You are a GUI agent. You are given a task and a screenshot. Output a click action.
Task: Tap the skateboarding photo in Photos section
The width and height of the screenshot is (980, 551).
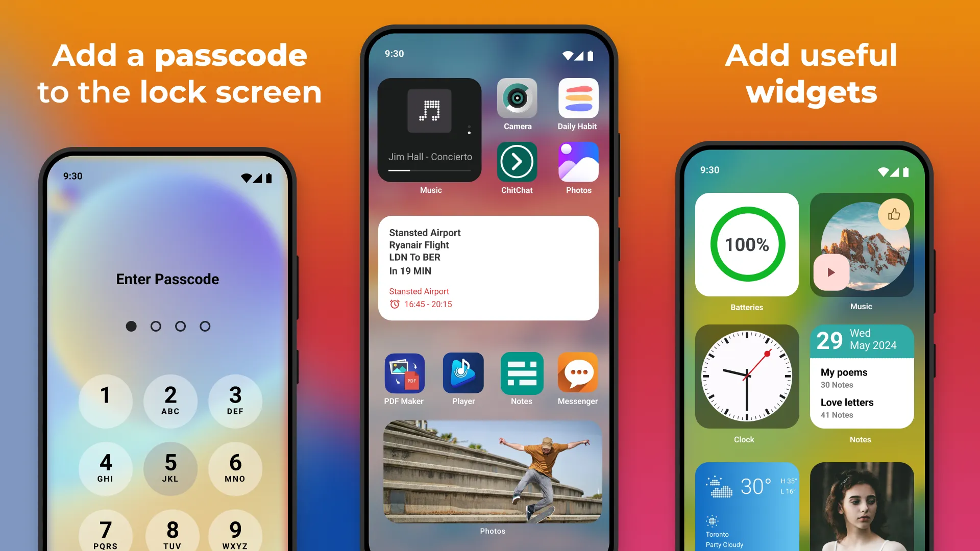point(489,471)
